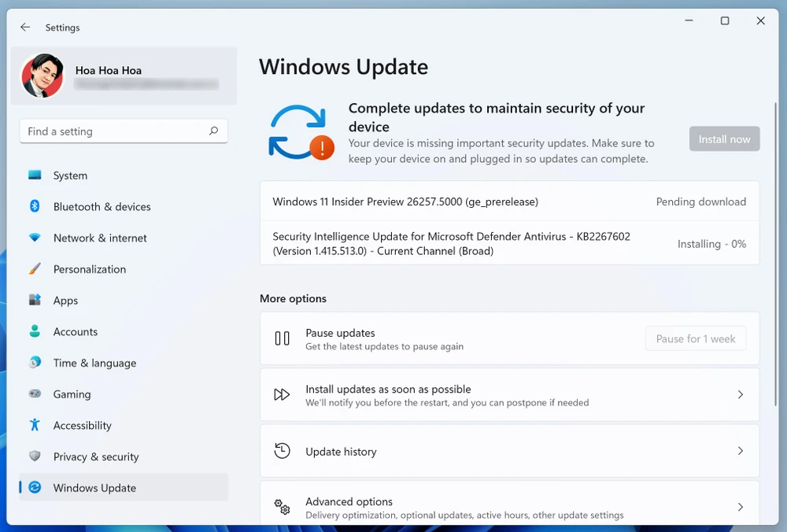Image resolution: width=787 pixels, height=532 pixels.
Task: Click the System monitor icon
Action: click(x=35, y=175)
